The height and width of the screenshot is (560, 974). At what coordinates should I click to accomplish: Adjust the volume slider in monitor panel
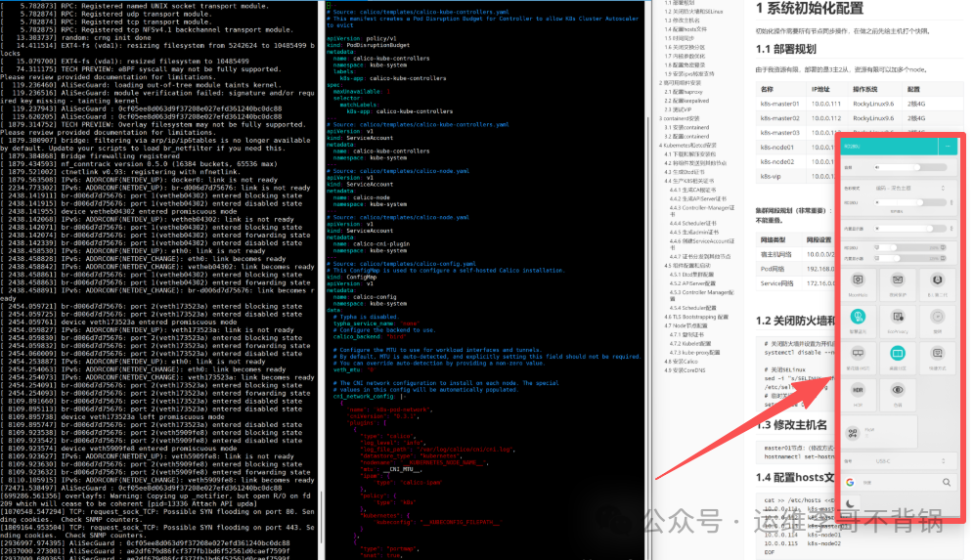[x=910, y=167]
